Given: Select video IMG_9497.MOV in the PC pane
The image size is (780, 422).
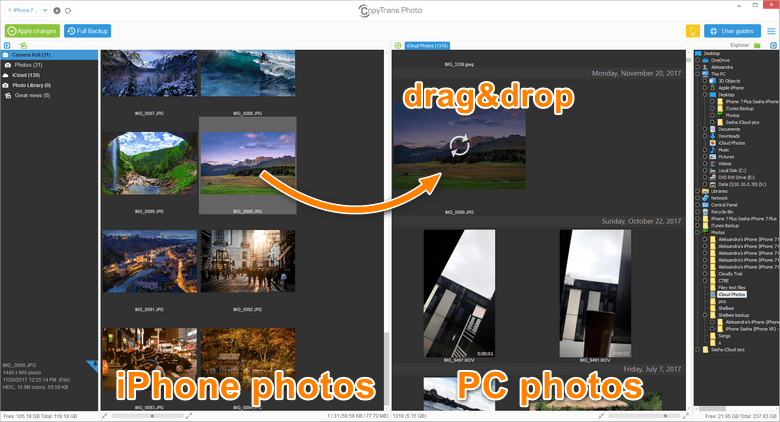Looking at the screenshot, I should coord(459,294).
